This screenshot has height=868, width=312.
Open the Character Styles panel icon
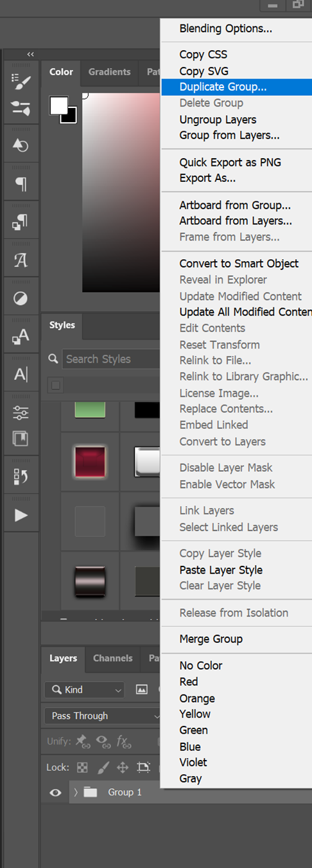(21, 336)
